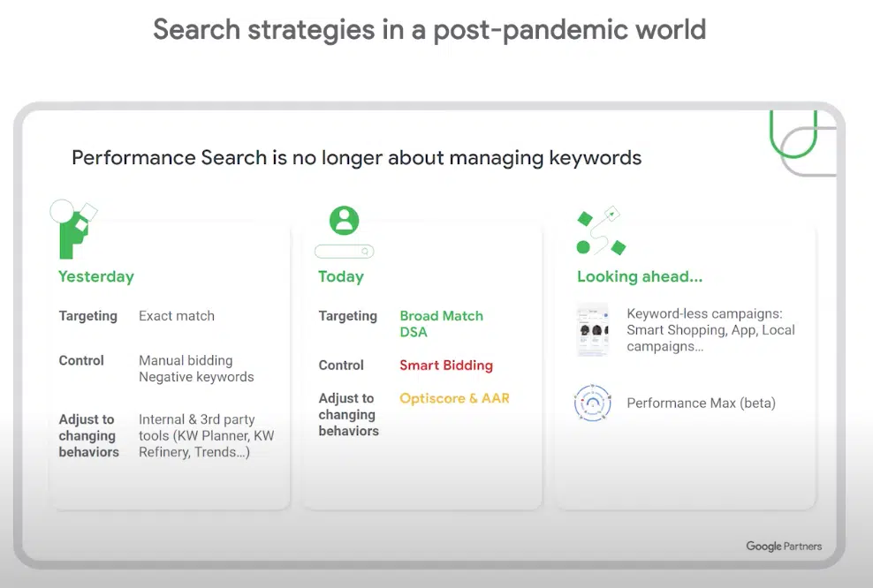Click the slide headline about managing keywords
This screenshot has height=588, width=873.
point(356,158)
